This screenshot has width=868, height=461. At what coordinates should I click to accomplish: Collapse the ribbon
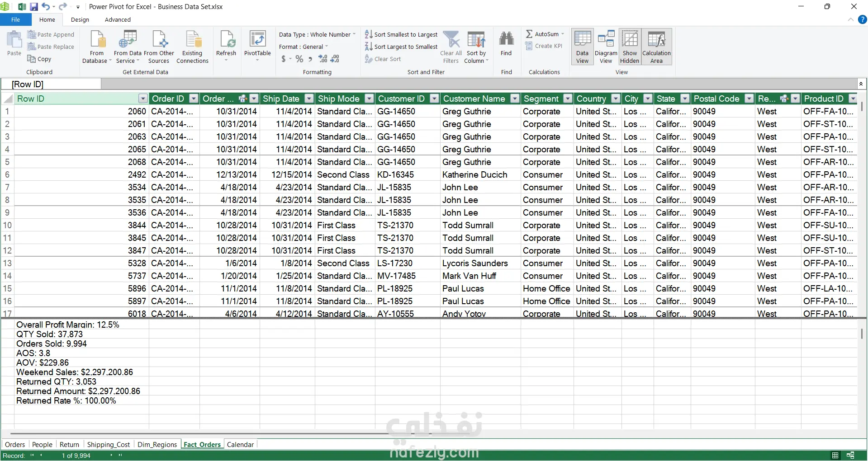click(x=850, y=19)
